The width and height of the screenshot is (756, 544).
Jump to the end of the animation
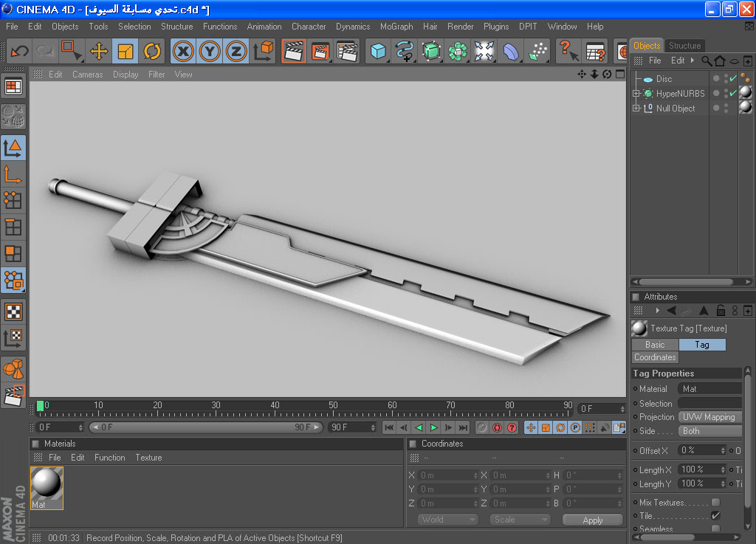[463, 427]
